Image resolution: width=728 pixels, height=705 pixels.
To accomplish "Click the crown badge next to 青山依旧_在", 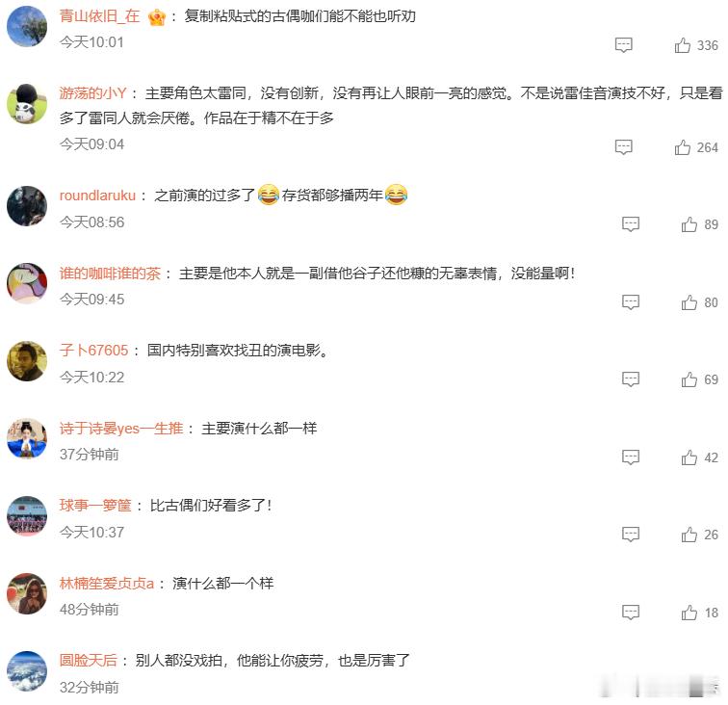I will tap(157, 17).
